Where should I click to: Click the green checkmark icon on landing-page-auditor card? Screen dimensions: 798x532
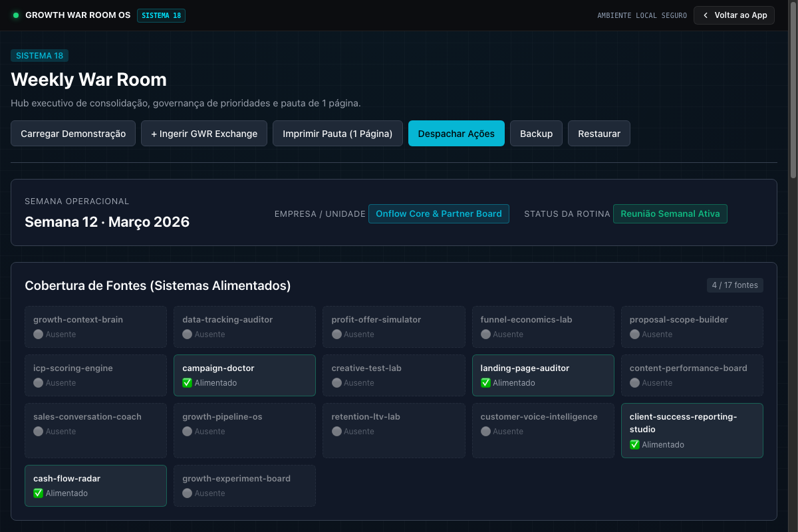pos(485,383)
